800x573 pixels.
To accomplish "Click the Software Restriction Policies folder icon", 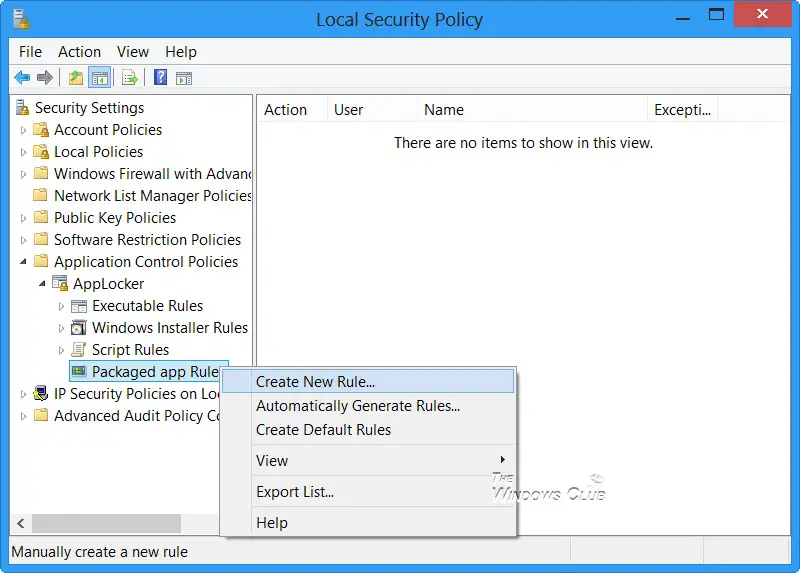I will (40, 239).
